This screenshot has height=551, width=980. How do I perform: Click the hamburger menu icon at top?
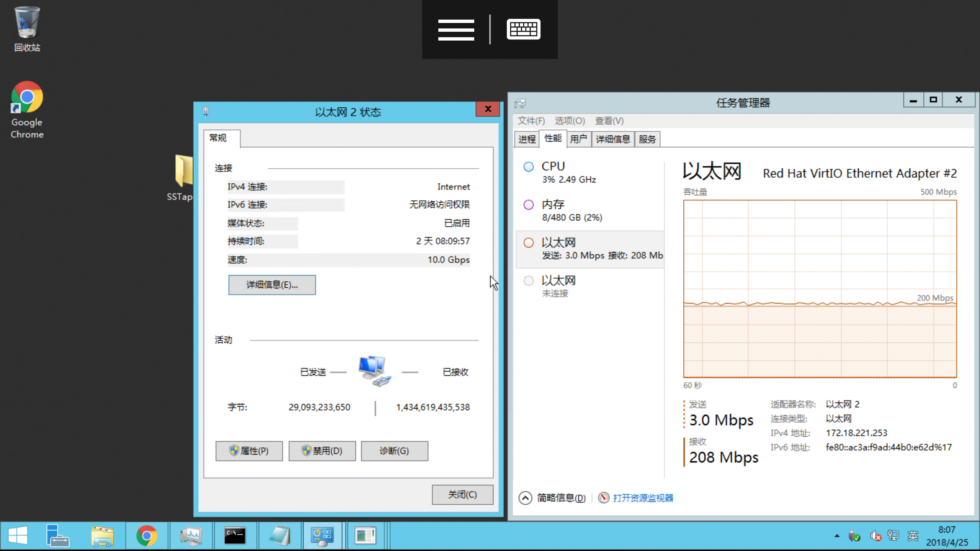click(x=456, y=29)
